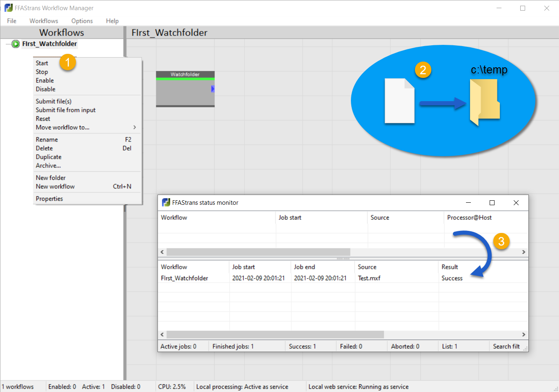Viewport: 559px width, 392px height.
Task: Open the Workflows menu
Action: point(44,21)
